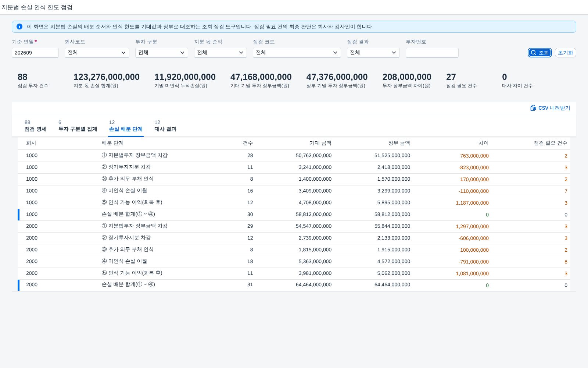Click the CSV download icon

(533, 108)
